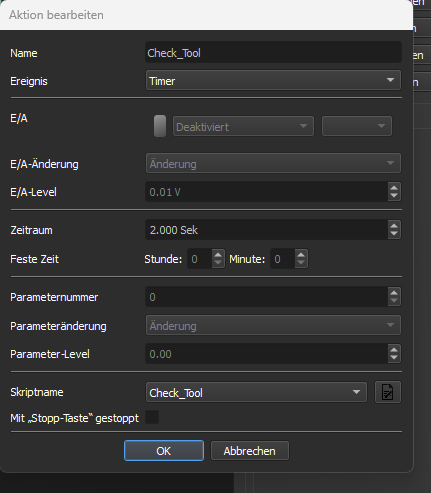Increase the Stunde value

tap(218, 254)
